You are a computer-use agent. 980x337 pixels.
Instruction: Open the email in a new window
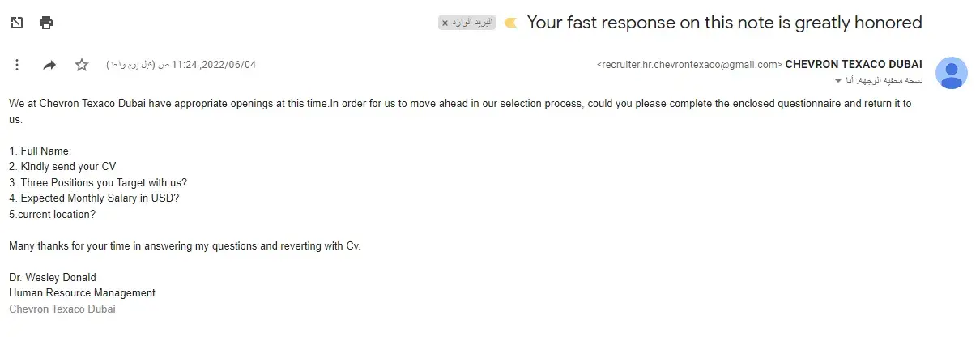[x=16, y=23]
